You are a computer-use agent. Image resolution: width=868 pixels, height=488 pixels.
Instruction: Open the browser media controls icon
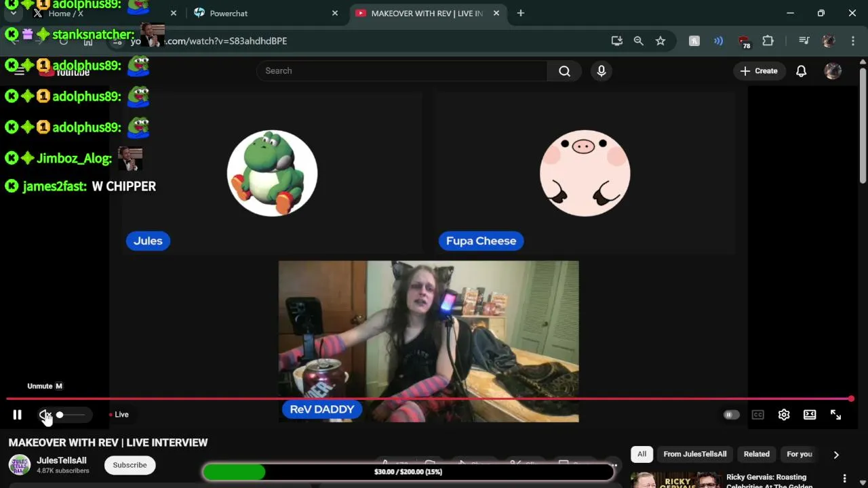pyautogui.click(x=804, y=41)
